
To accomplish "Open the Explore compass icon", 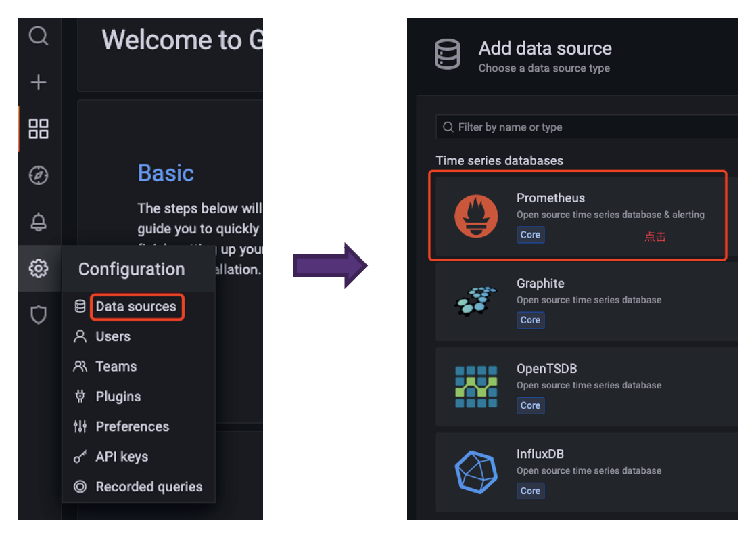I will 39,175.
